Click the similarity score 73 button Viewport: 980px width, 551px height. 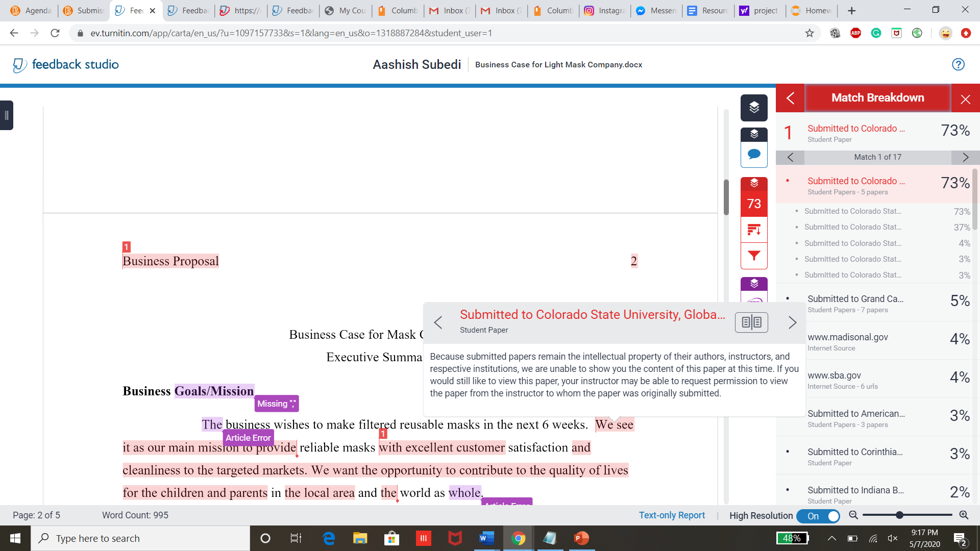[754, 204]
